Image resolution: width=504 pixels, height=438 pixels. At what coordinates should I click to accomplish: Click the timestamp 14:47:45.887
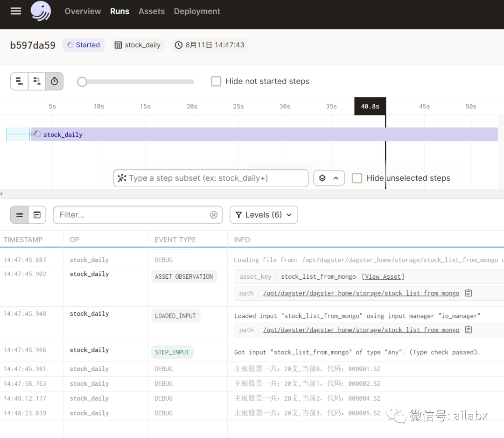point(25,260)
